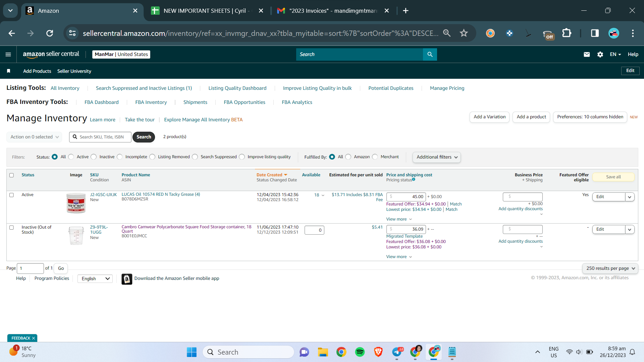The height and width of the screenshot is (362, 644).
Task: Open the browser extensions puzzle icon
Action: 567,33
